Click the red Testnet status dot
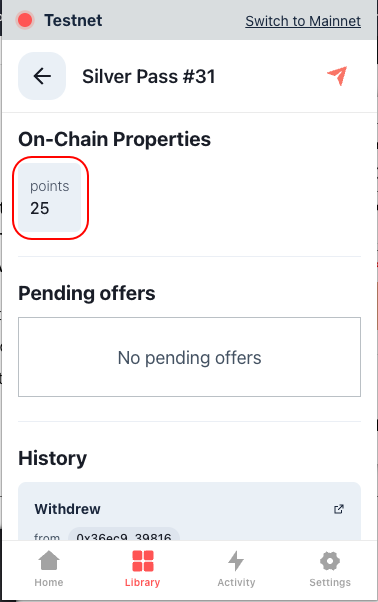Screen dimensions: 378x602 25,20
